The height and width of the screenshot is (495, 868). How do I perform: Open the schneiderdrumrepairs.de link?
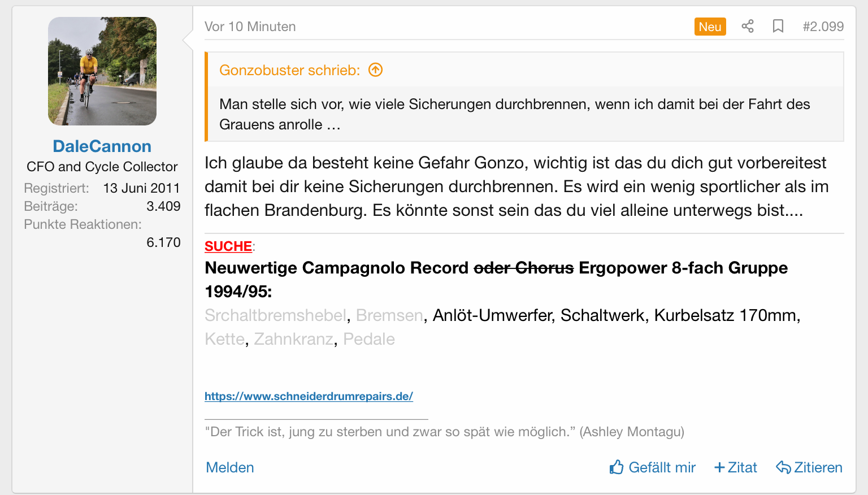[309, 396]
